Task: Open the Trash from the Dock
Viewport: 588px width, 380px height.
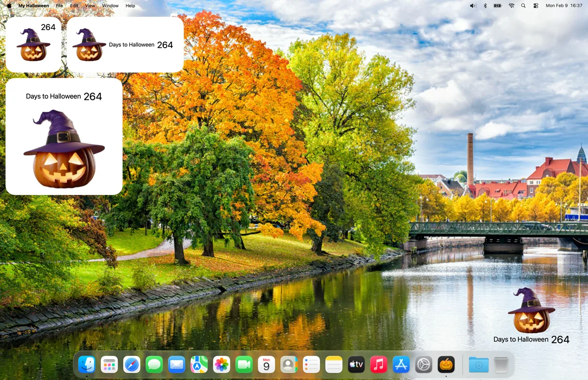Action: click(x=500, y=364)
